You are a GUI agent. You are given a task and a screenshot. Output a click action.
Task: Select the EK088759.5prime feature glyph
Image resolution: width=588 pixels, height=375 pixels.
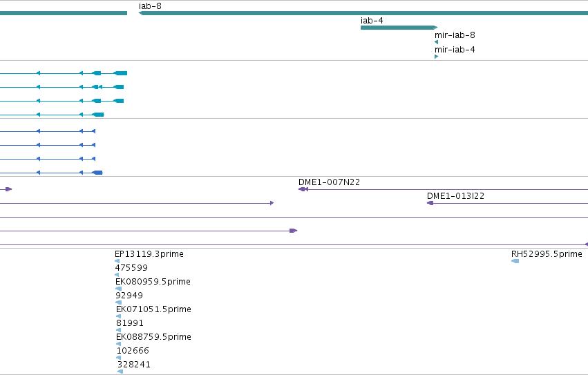pos(119,344)
